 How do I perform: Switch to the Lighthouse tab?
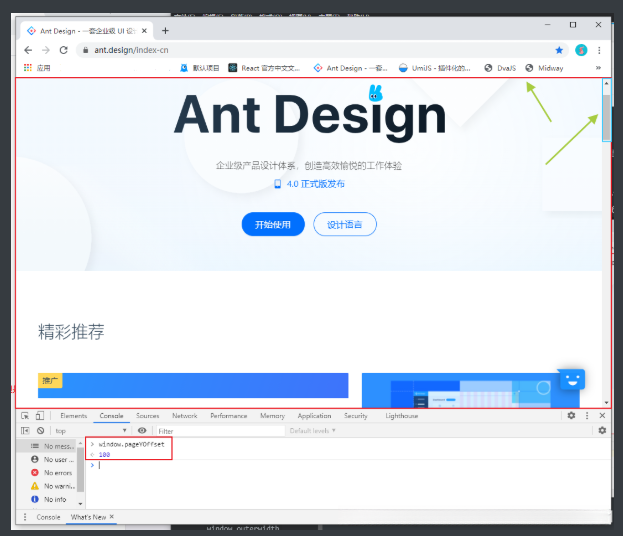click(402, 416)
